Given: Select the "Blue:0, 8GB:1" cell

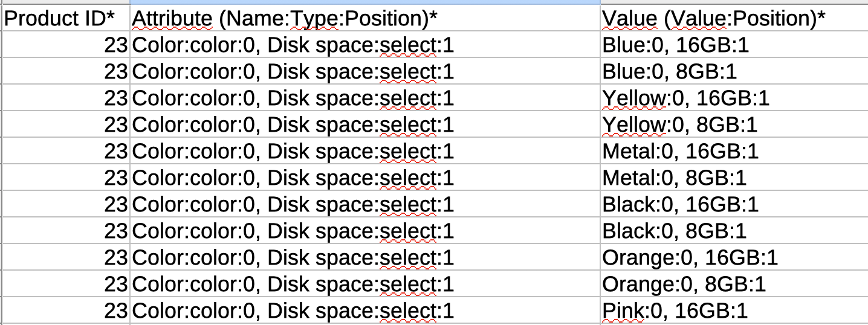Looking at the screenshot, I should pos(669,72).
